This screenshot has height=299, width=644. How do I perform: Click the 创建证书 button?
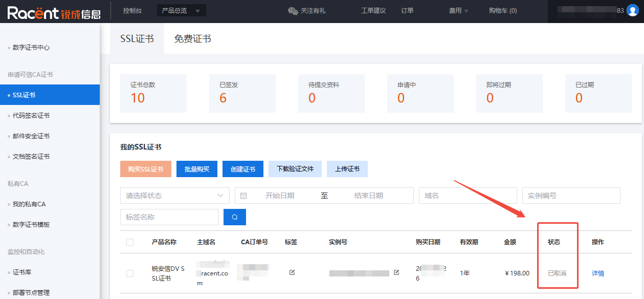(x=242, y=169)
